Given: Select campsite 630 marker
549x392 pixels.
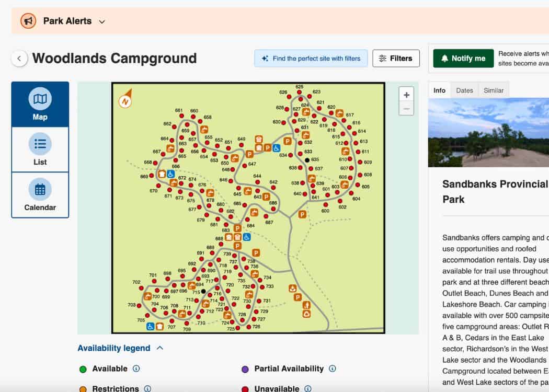Looking at the screenshot, I should point(283,123).
